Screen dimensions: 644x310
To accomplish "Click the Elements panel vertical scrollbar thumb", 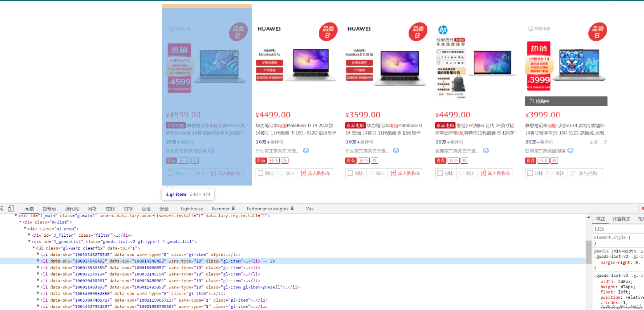I will [589, 252].
